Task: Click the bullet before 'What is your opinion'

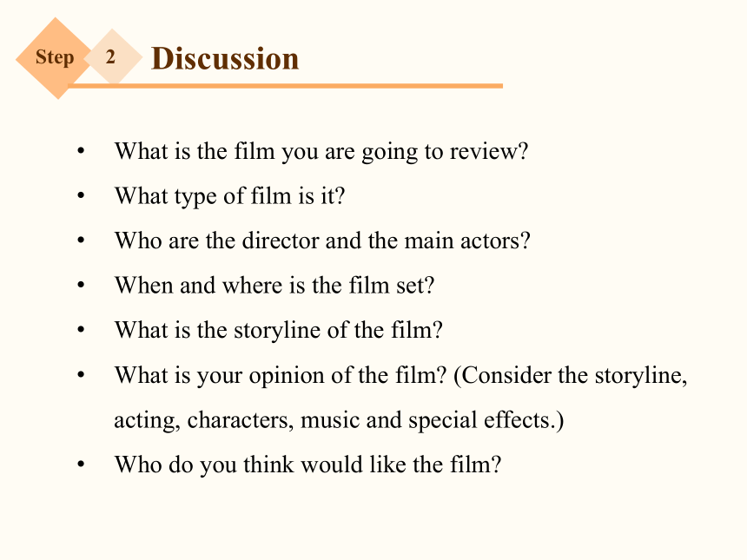Action: (81, 375)
